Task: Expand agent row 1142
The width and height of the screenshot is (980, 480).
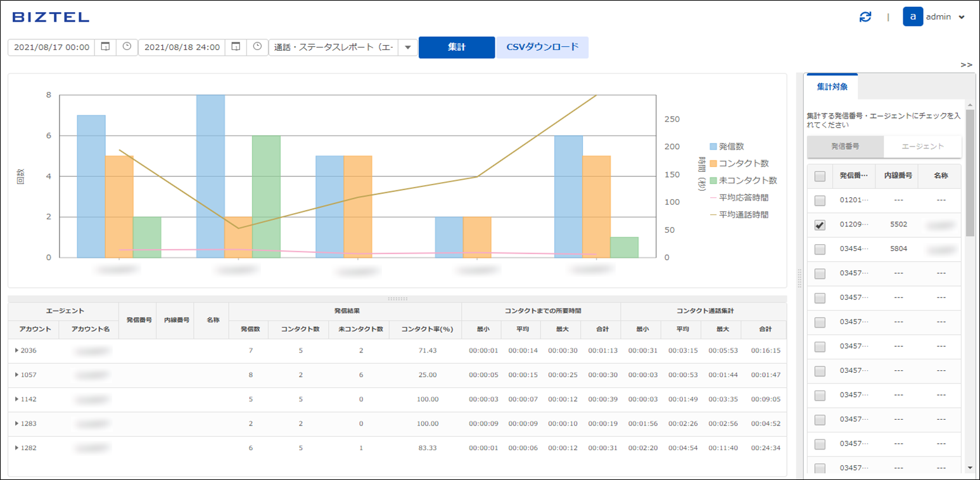Action: click(16, 399)
